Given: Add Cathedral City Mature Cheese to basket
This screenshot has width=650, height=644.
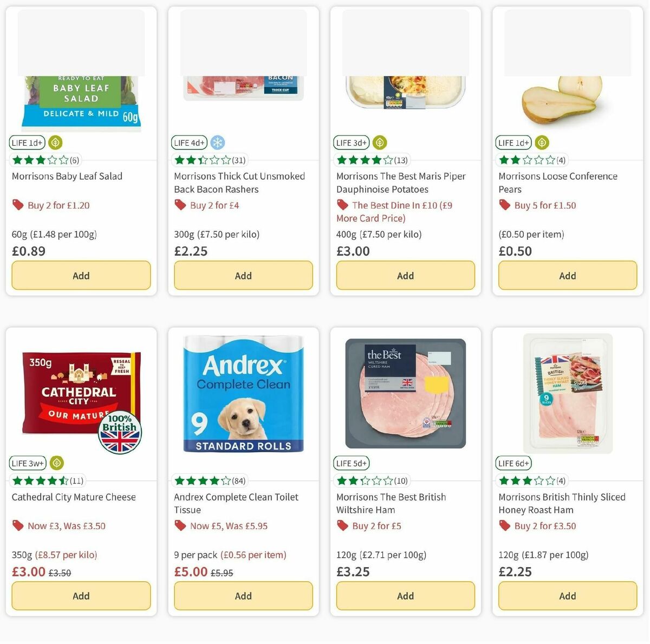Looking at the screenshot, I should pos(81,596).
